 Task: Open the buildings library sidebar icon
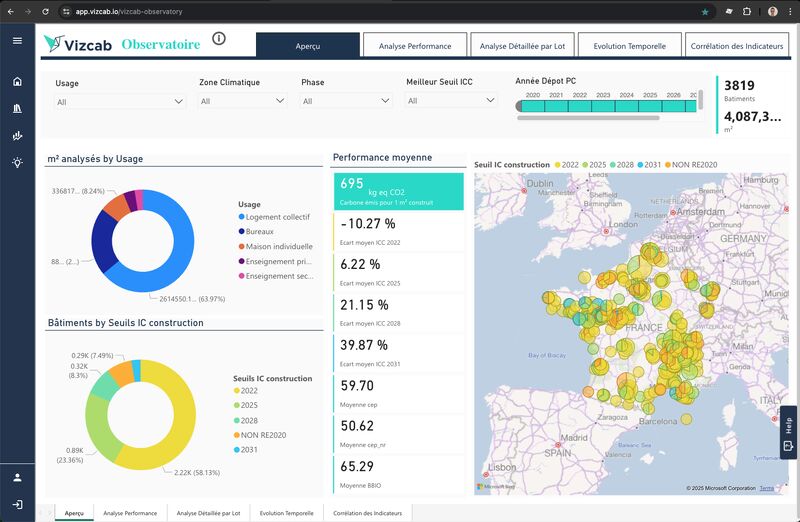click(x=17, y=108)
